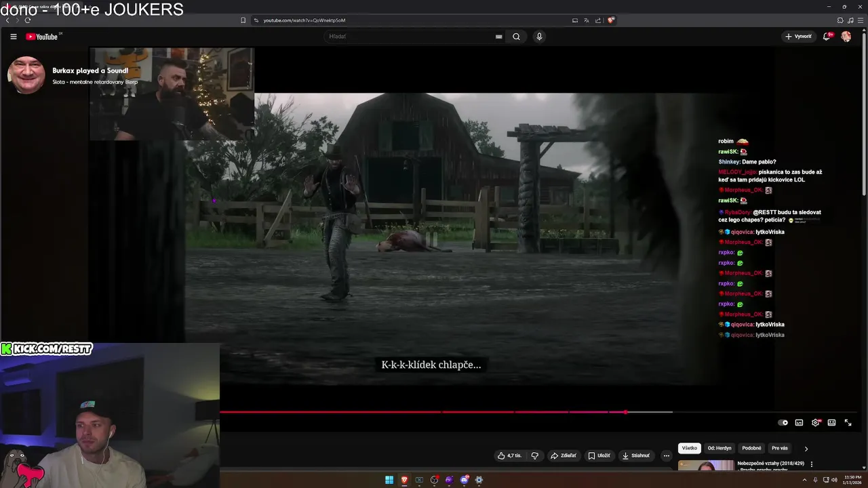Toggle subtitles with the captions icon
868x488 pixels.
pyautogui.click(x=800, y=423)
